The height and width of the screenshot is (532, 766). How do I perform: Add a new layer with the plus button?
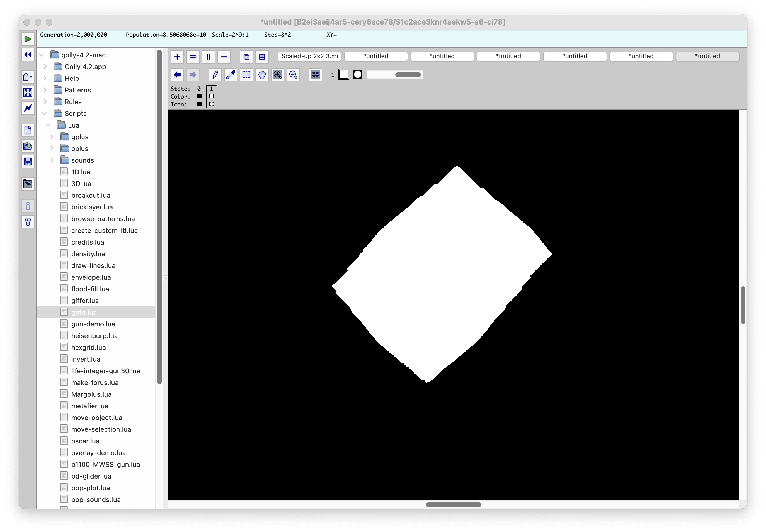click(x=177, y=57)
